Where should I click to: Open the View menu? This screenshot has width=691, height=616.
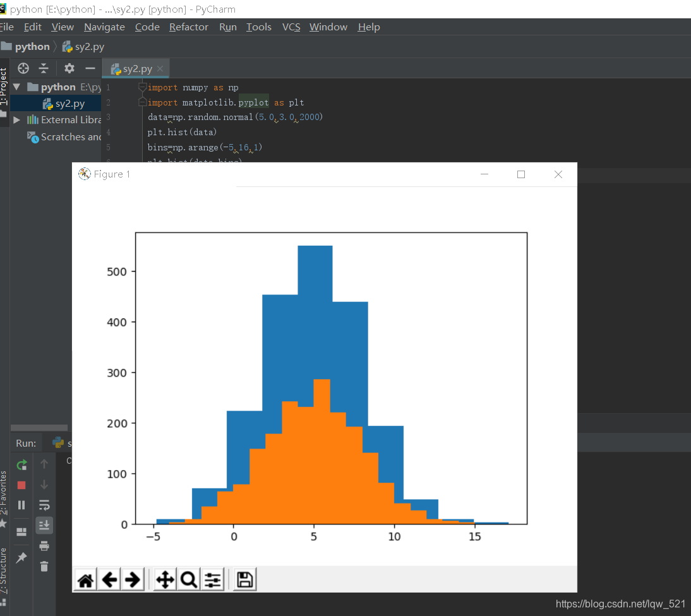point(63,27)
